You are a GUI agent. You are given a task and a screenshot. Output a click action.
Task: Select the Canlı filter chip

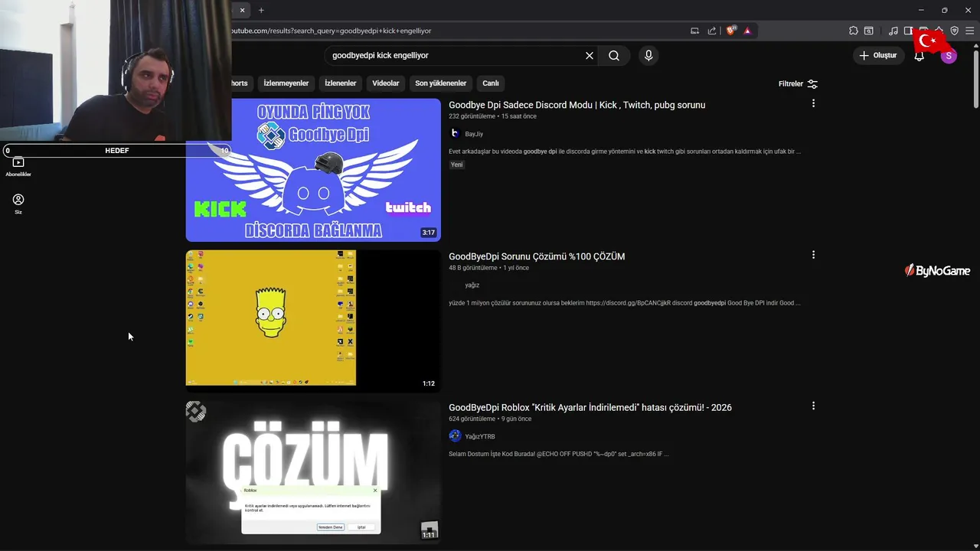[x=491, y=83]
